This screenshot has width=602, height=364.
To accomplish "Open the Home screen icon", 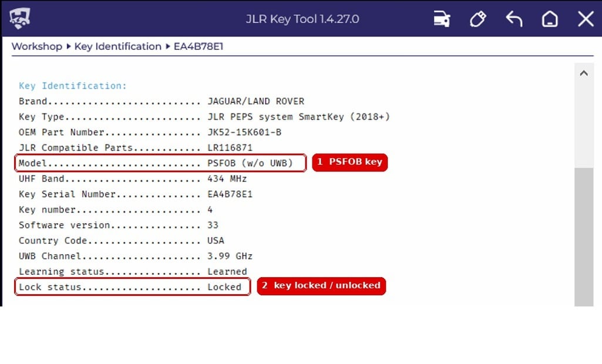I will pos(550,19).
